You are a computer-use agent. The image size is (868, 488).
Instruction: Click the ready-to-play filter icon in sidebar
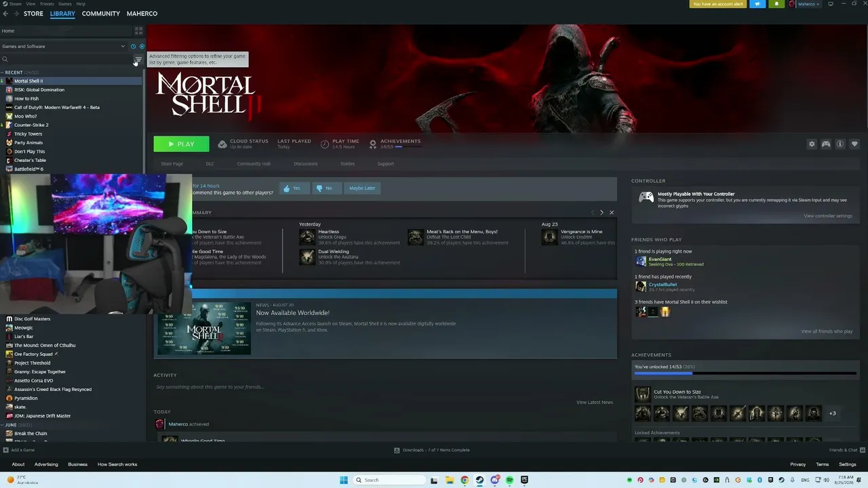click(141, 46)
